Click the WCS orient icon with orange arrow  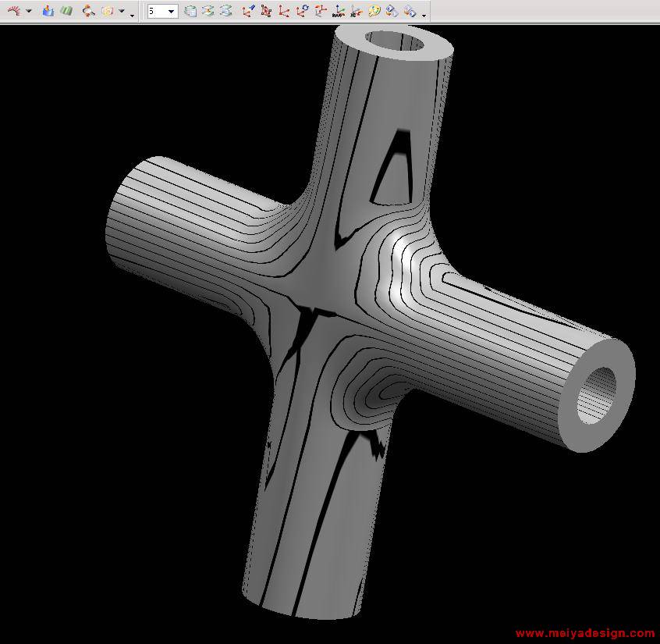click(x=320, y=11)
